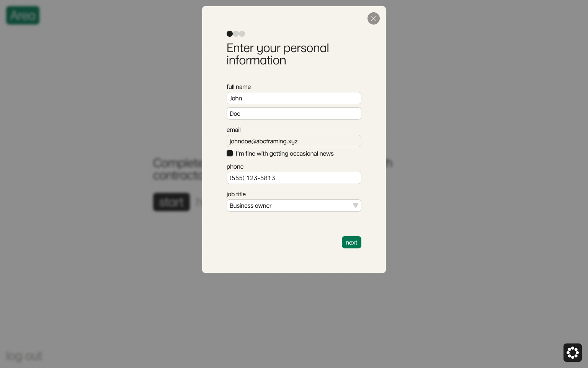Toggle the occasional news checkbox
The width and height of the screenshot is (588, 368).
coord(230,153)
